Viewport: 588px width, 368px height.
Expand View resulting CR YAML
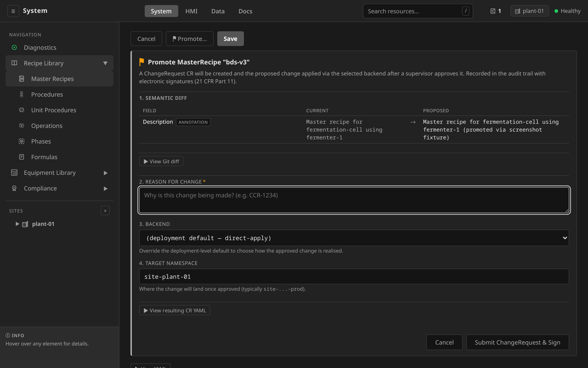point(175,310)
